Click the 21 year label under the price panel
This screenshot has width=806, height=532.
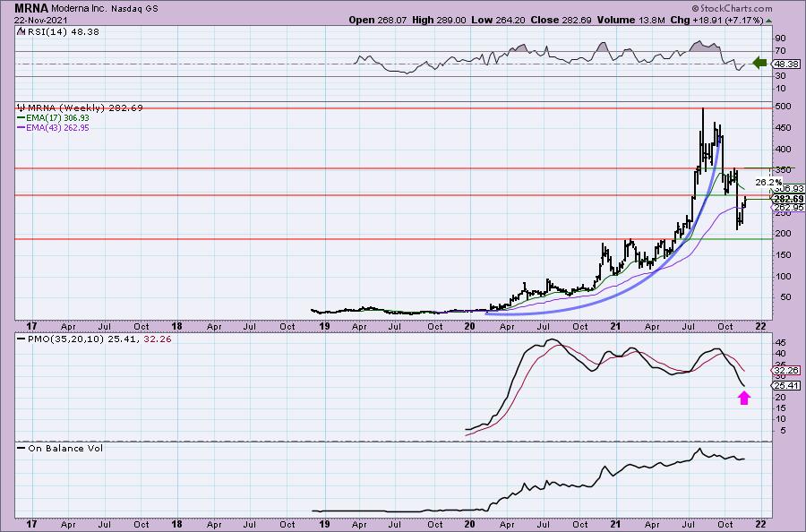[x=614, y=326]
